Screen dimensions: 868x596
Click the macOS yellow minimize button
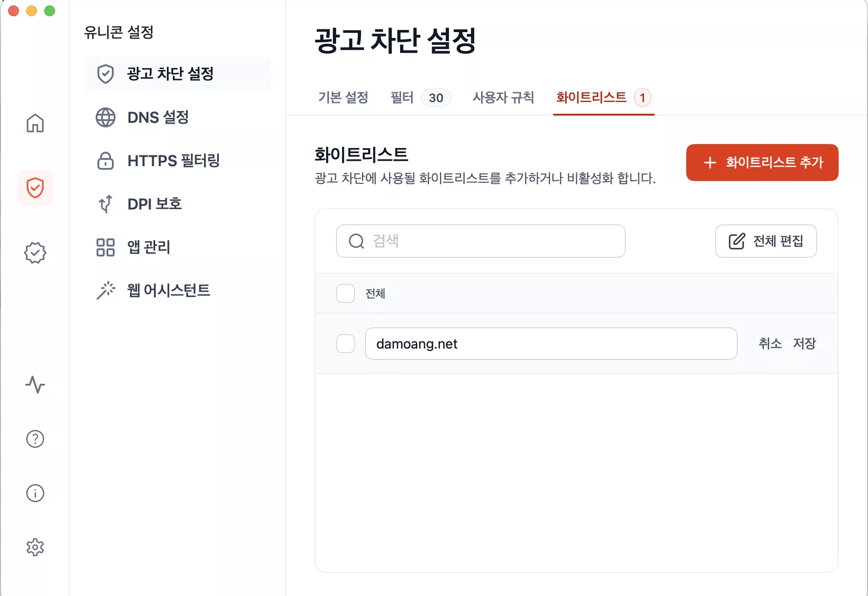[32, 11]
